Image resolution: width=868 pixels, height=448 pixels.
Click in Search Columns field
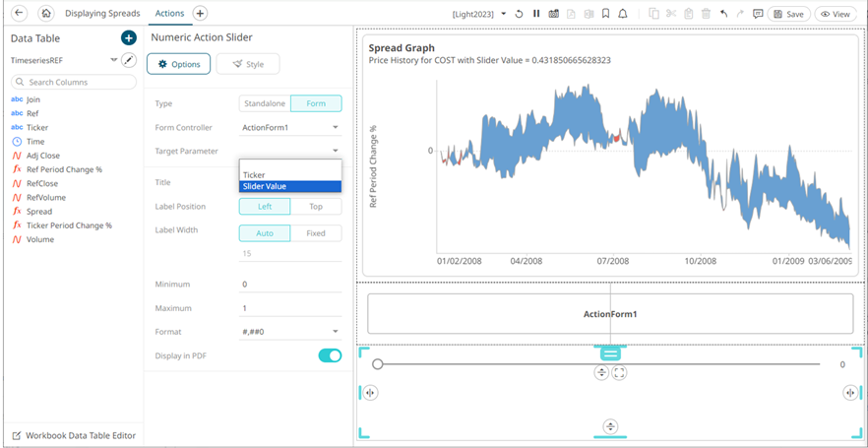(x=74, y=82)
